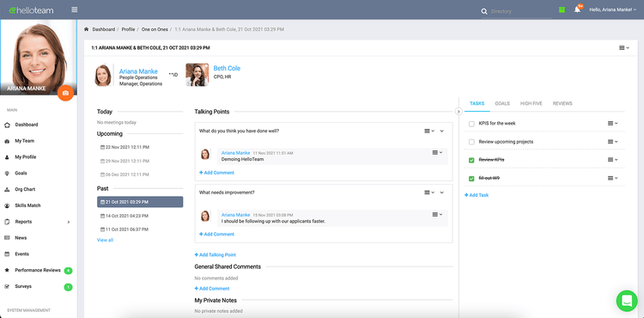This screenshot has width=644, height=318.
Task: Click the home icon in breadcrumb
Action: (86, 29)
